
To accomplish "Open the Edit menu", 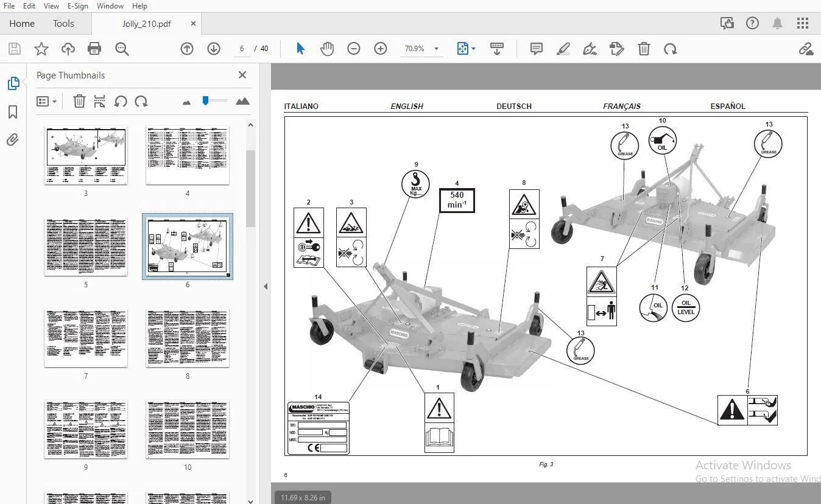I will [29, 5].
